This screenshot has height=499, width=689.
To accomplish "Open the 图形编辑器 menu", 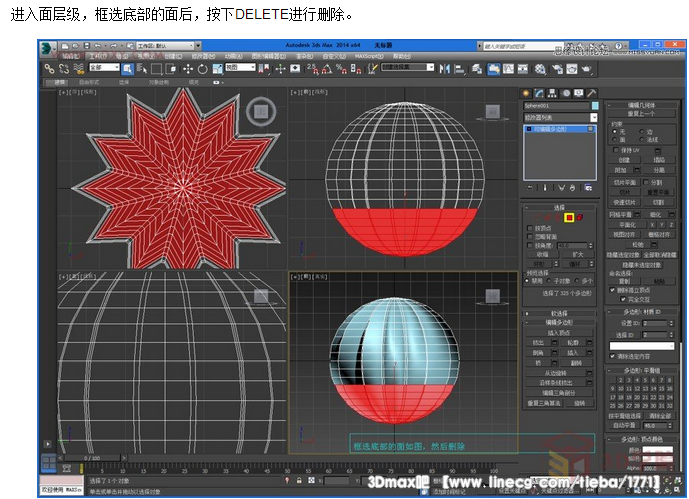I will click(268, 56).
